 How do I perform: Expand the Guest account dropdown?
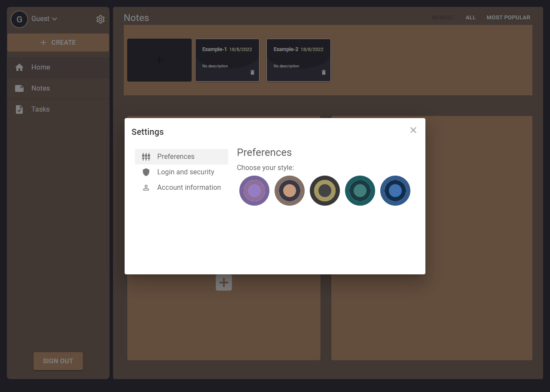pyautogui.click(x=55, y=19)
